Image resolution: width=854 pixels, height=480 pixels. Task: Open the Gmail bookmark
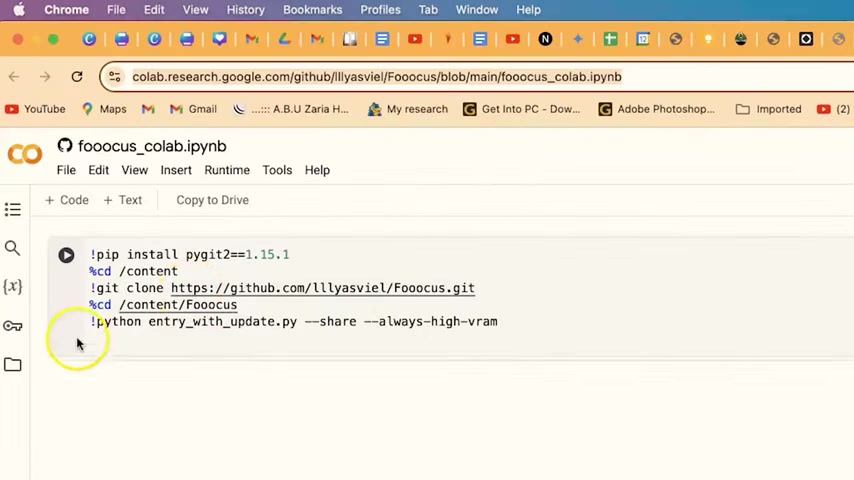click(x=193, y=109)
